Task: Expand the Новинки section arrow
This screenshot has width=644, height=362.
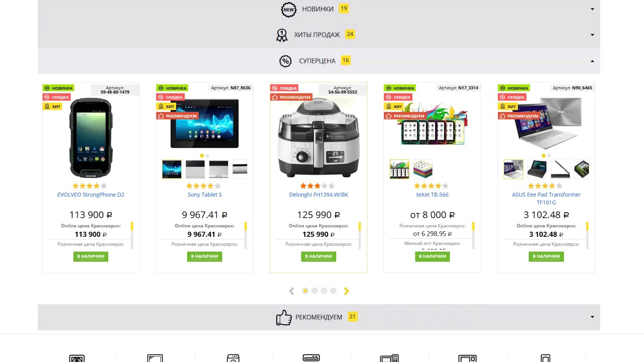Action: pyautogui.click(x=592, y=9)
